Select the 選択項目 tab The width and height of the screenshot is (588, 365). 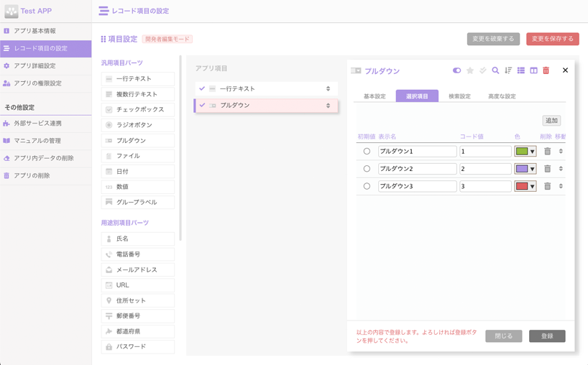(x=417, y=96)
